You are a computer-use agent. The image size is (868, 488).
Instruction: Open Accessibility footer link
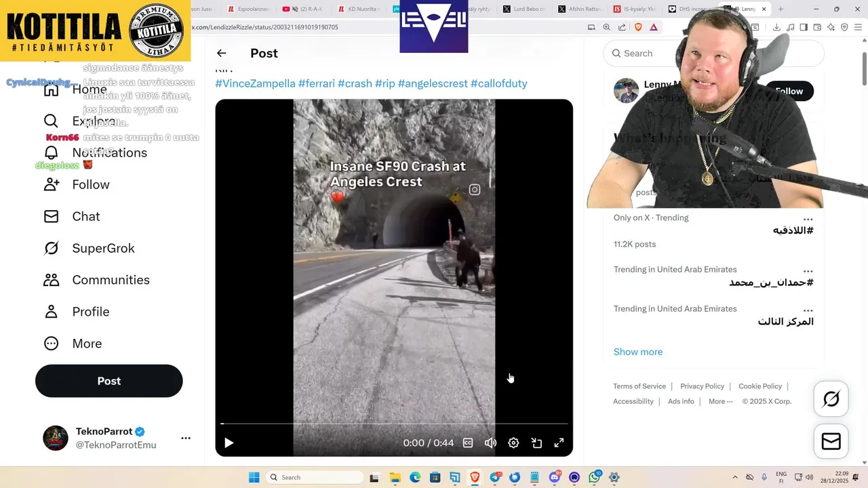(x=633, y=401)
